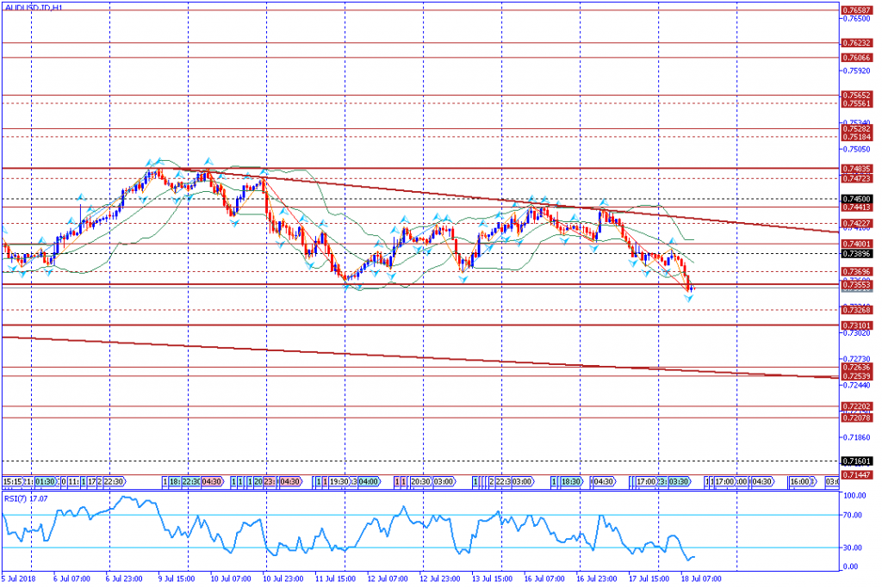Click the 0.76232 price level label
This screenshot has width=882, height=588.
(x=857, y=43)
